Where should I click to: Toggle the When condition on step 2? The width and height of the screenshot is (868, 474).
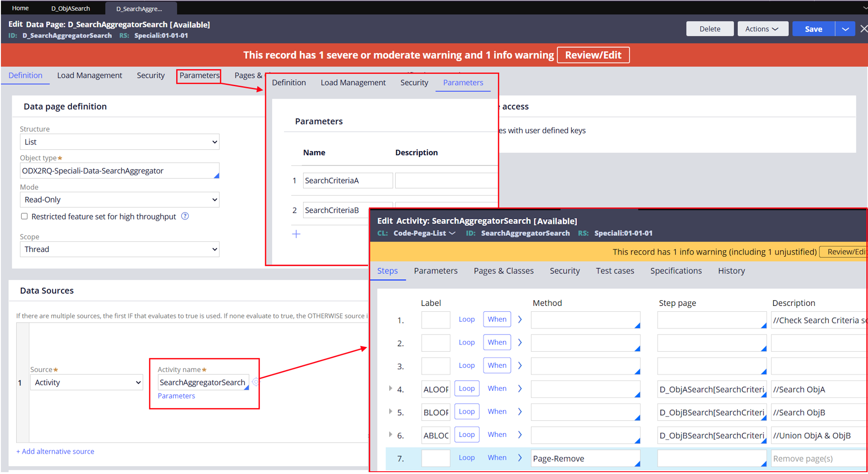tap(497, 342)
